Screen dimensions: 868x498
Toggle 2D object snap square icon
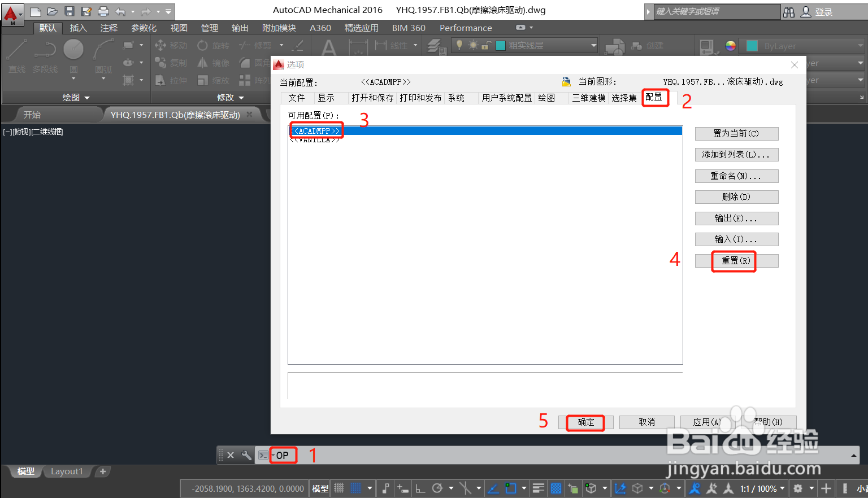pos(511,488)
